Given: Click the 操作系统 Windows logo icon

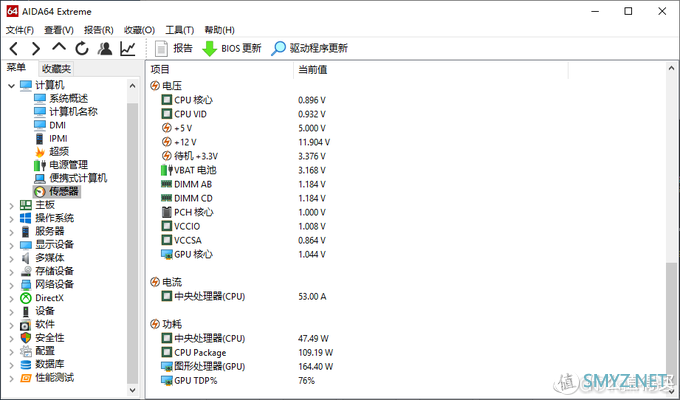Looking at the screenshot, I should 26,218.
